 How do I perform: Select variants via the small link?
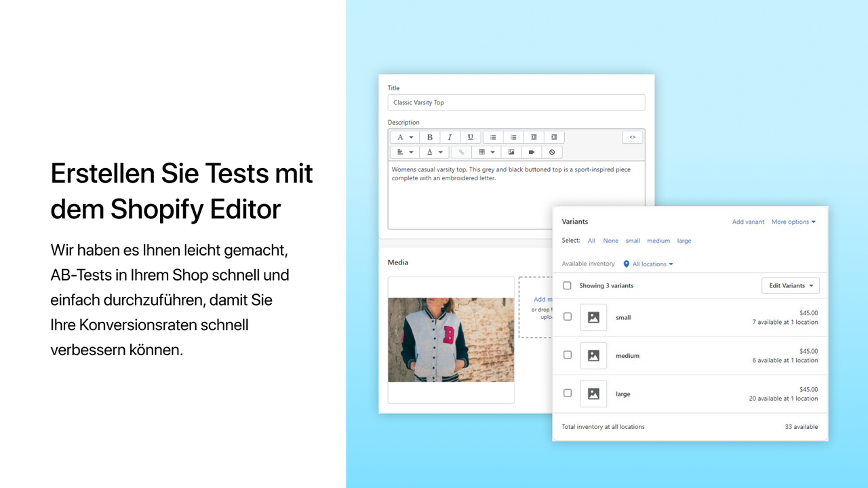[633, 241]
